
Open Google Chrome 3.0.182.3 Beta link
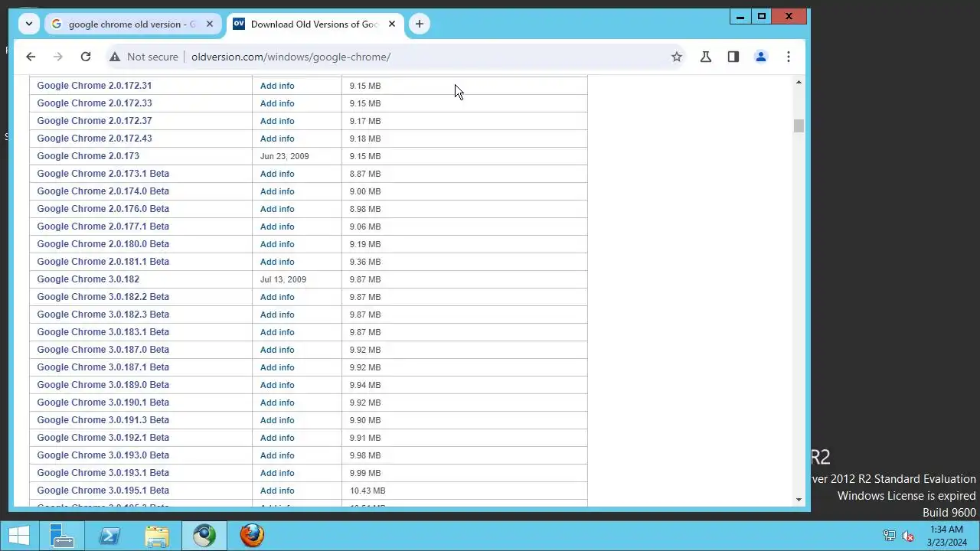(103, 315)
